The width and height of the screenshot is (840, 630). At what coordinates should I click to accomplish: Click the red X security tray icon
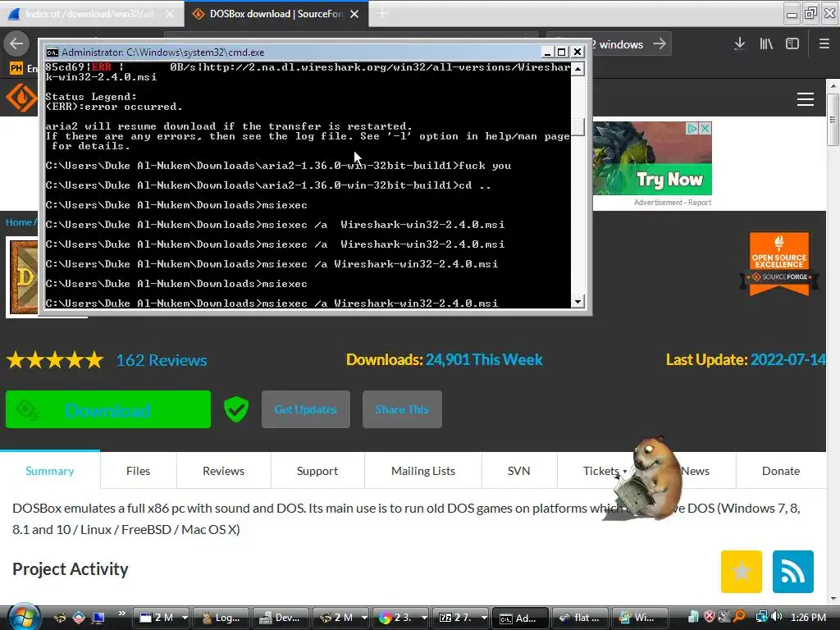[710, 617]
